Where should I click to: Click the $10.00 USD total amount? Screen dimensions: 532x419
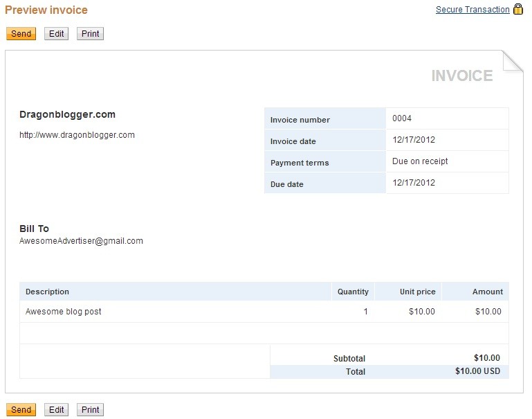coord(477,372)
